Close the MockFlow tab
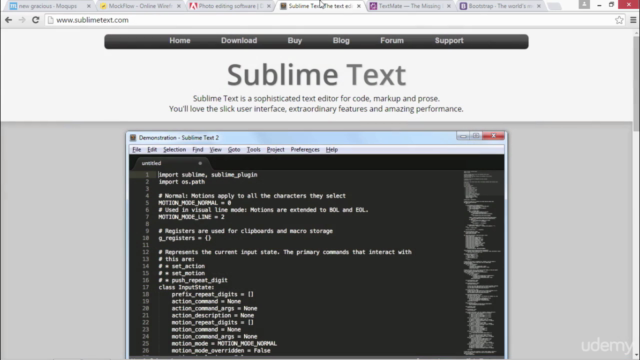The height and width of the screenshot is (360, 640). (x=178, y=6)
